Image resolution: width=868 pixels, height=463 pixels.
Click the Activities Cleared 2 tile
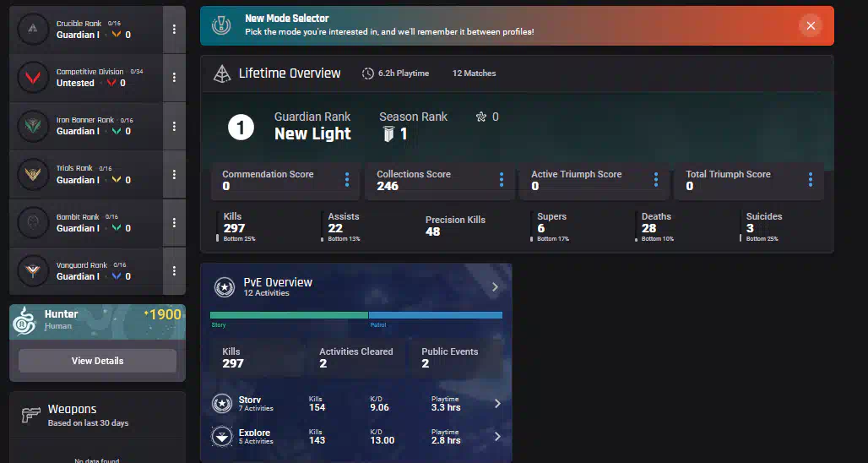356,357
